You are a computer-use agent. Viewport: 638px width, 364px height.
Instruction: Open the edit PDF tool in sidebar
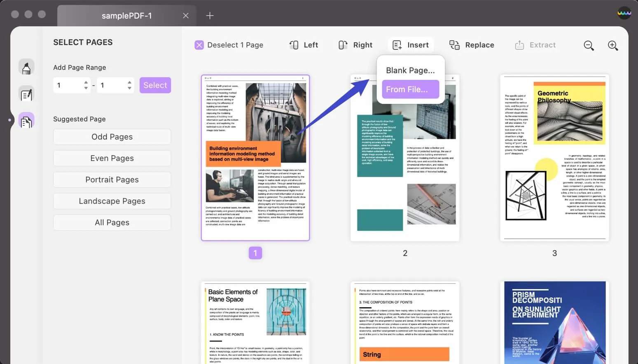click(26, 95)
